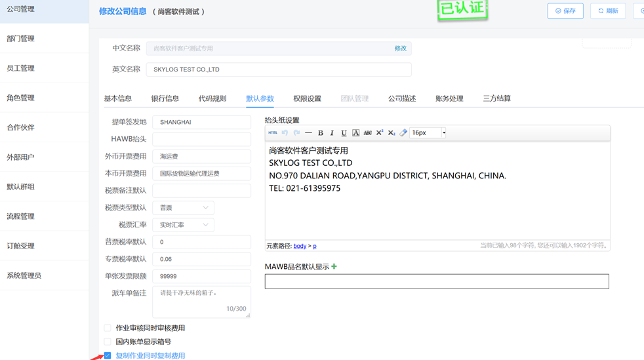
Task: Apply subscript formatting
Action: coord(392,132)
